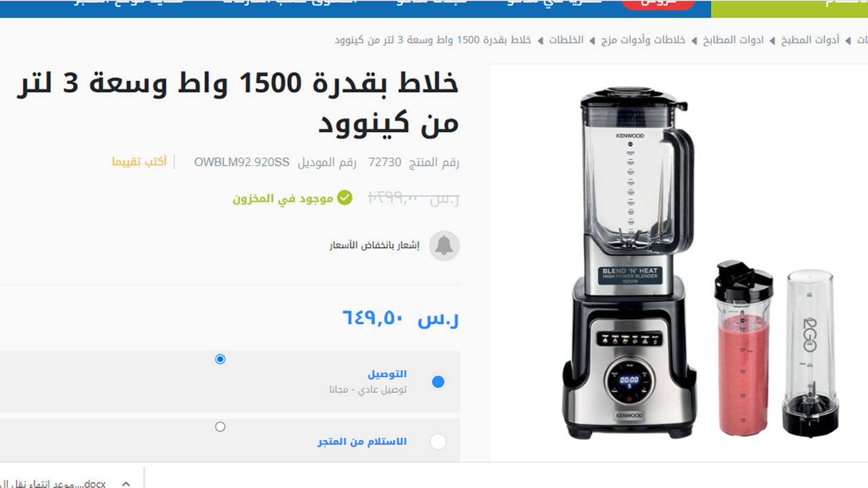Click the green section of the top navigation bar

click(789, 8)
